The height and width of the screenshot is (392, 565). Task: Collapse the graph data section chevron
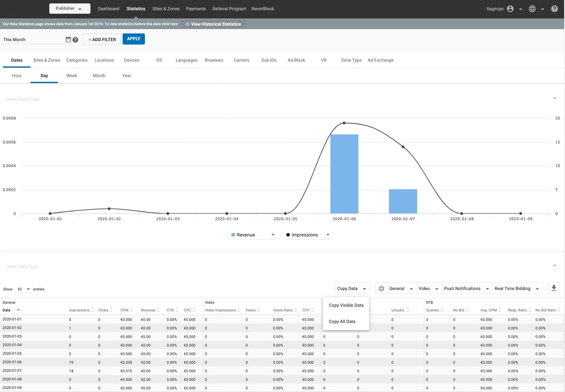point(554,98)
